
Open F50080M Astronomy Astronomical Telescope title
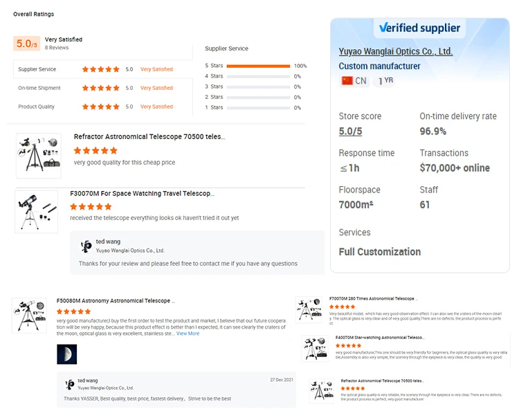point(116,301)
